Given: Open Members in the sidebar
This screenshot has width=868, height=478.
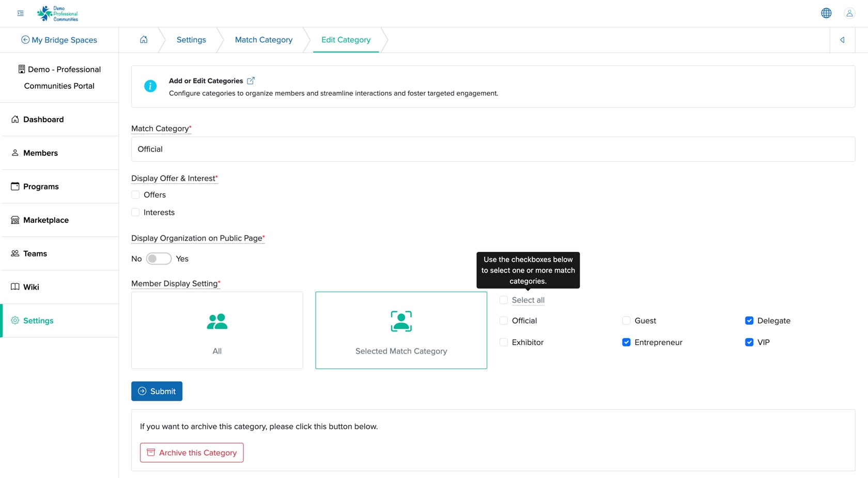Looking at the screenshot, I should pyautogui.click(x=60, y=153).
